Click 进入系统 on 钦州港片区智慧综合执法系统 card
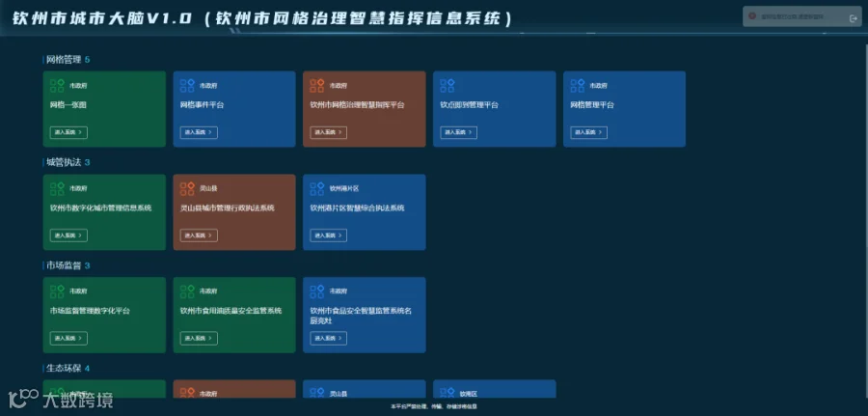This screenshot has width=868, height=416. click(x=328, y=236)
